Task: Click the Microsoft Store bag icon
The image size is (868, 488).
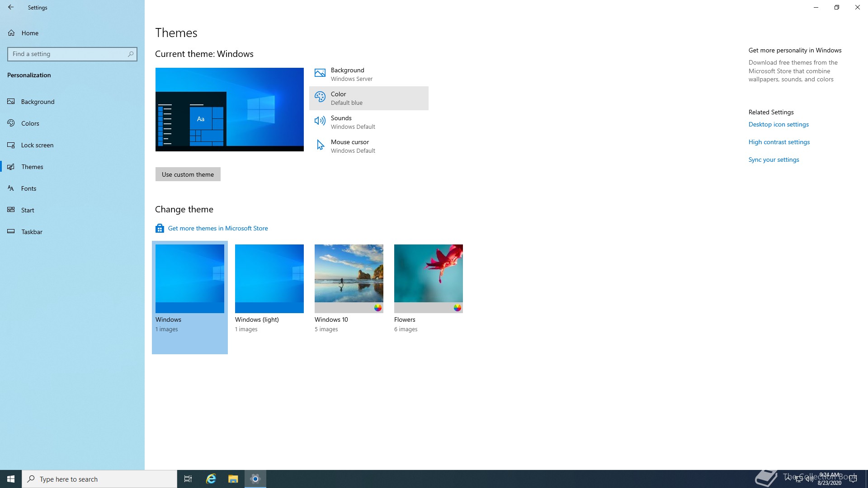Action: (x=160, y=228)
